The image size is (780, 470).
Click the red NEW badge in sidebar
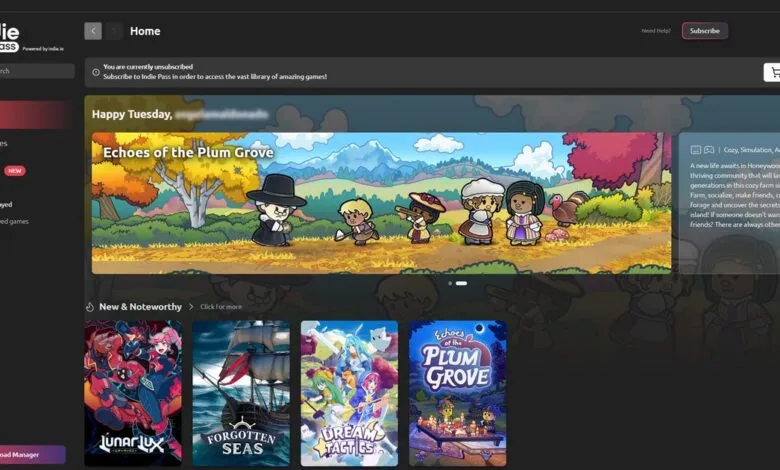[x=15, y=171]
